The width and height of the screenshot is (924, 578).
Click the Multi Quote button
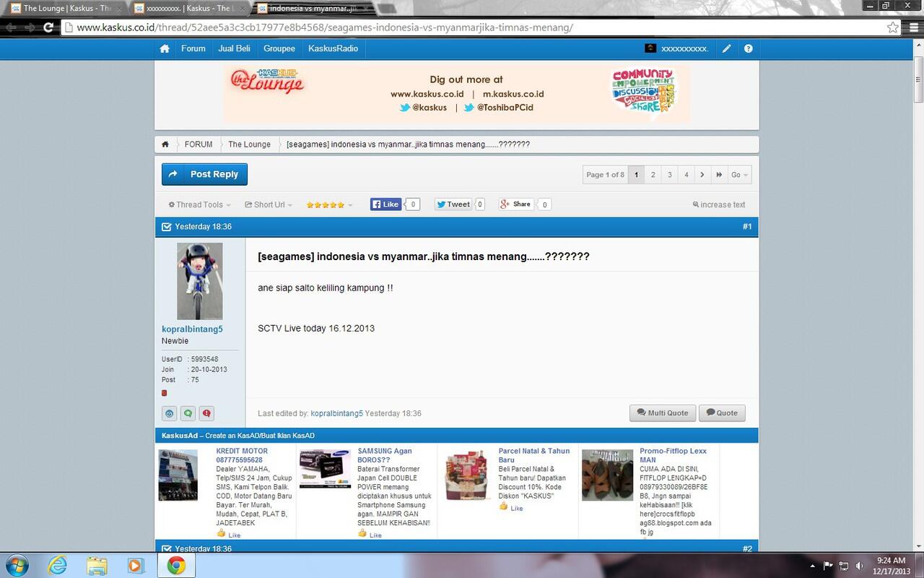pyautogui.click(x=663, y=413)
